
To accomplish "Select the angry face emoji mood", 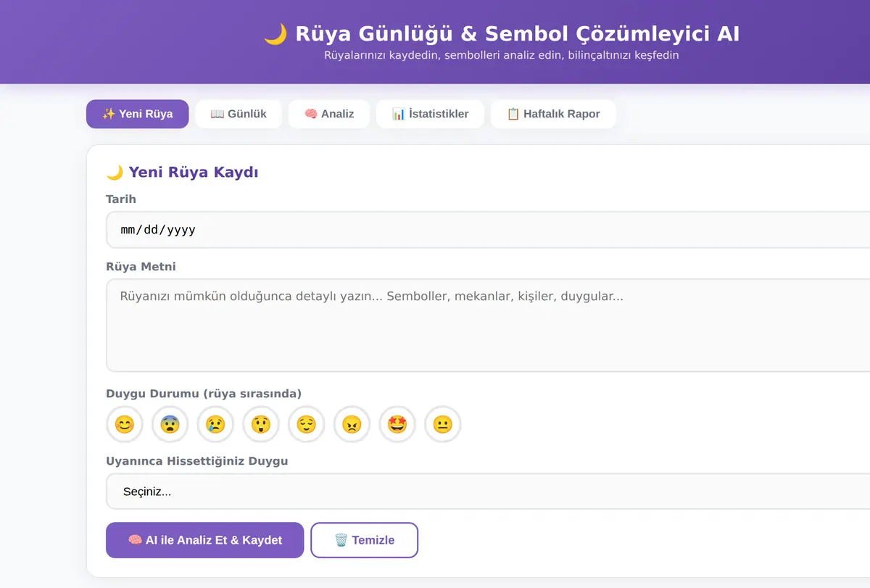I will 352,424.
